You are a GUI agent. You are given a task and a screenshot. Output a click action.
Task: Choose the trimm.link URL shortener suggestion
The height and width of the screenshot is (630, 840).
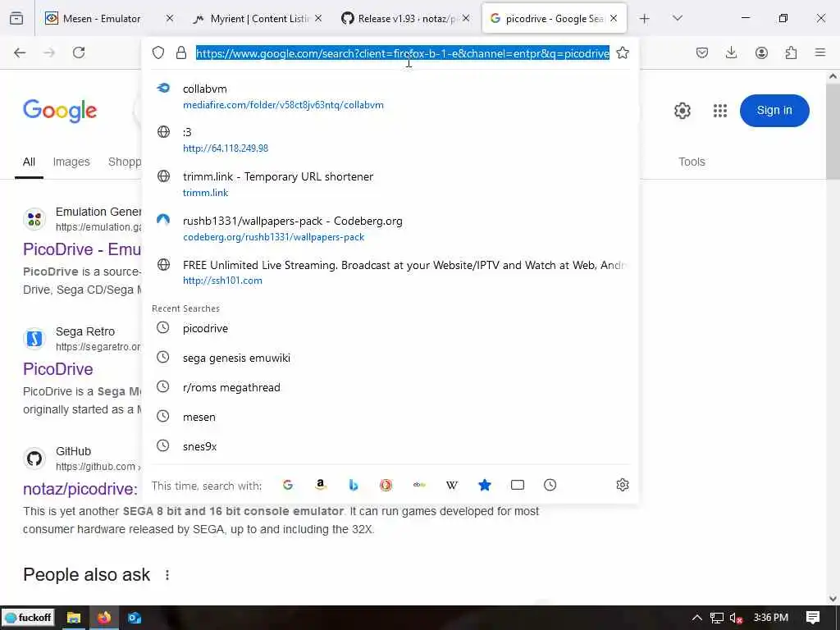(390, 185)
